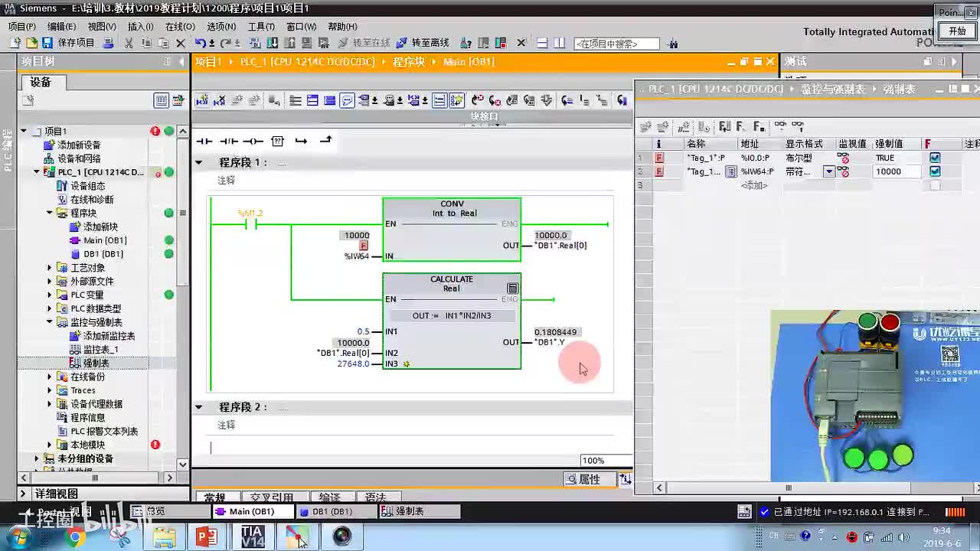Open the 在线(O) menu
This screenshot has width=980, height=551.
pos(179,26)
